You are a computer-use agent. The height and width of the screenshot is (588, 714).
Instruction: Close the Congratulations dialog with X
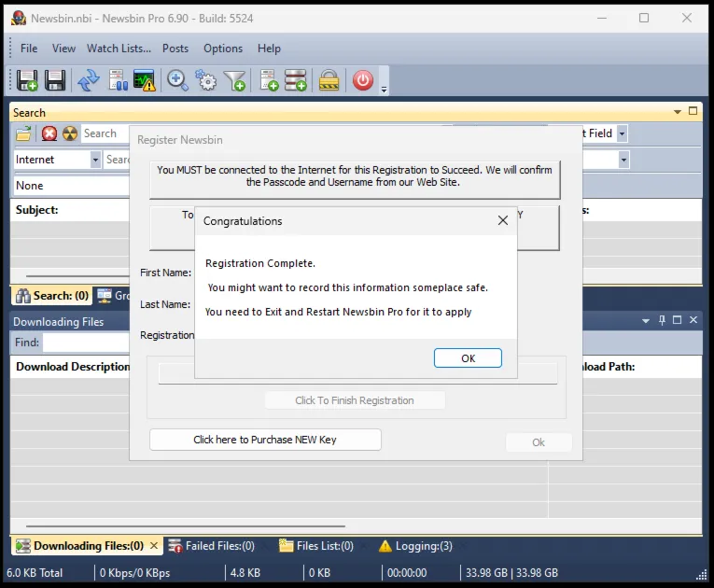click(503, 220)
